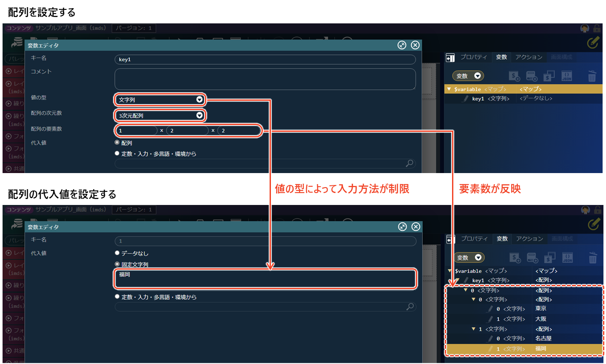Viewport: 606px width, 364px height.
Task: Click the duplicate variable icon in lower panel
Action: coord(550,258)
